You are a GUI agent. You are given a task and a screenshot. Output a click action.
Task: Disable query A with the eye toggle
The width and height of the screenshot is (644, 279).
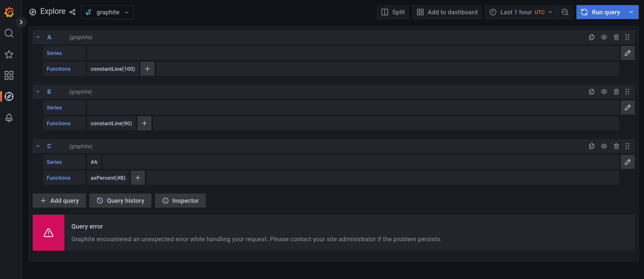(x=604, y=37)
